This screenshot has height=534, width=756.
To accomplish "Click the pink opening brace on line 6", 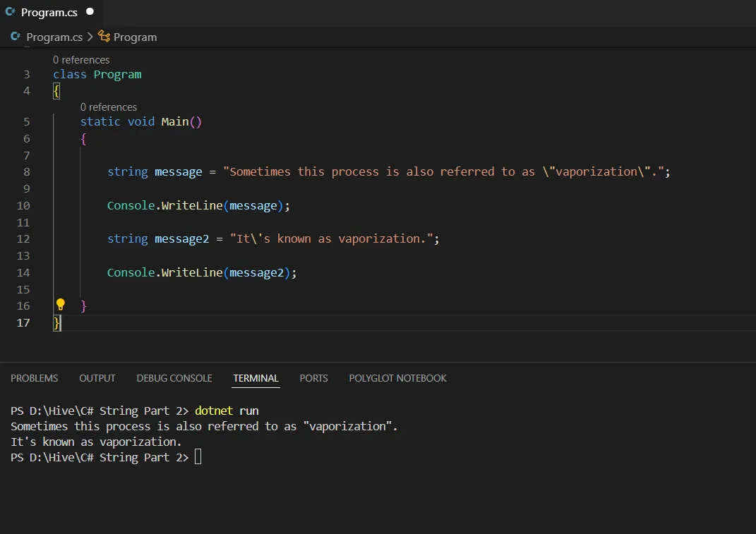I will [83, 139].
